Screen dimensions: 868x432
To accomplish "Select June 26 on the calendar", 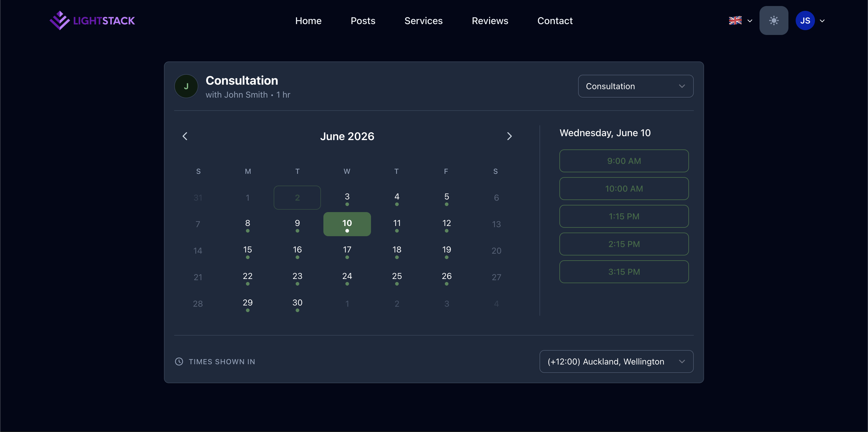I will [446, 277].
